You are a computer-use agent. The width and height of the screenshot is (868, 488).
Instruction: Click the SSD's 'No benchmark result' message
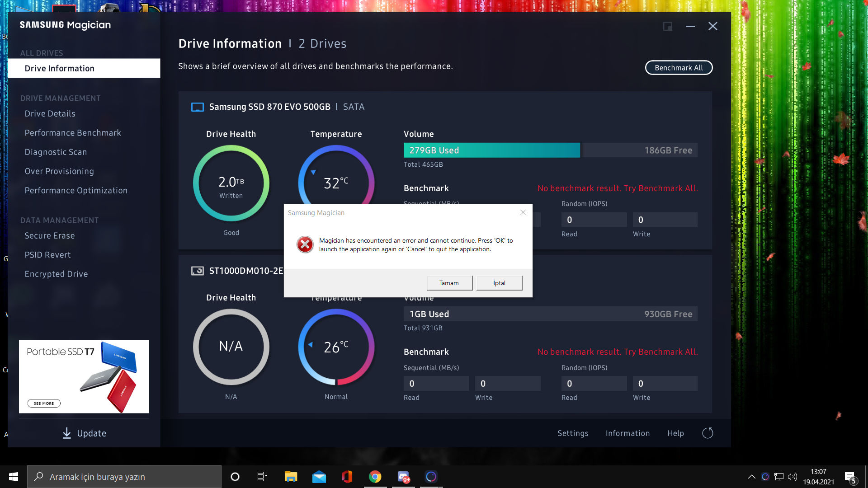[x=618, y=188]
